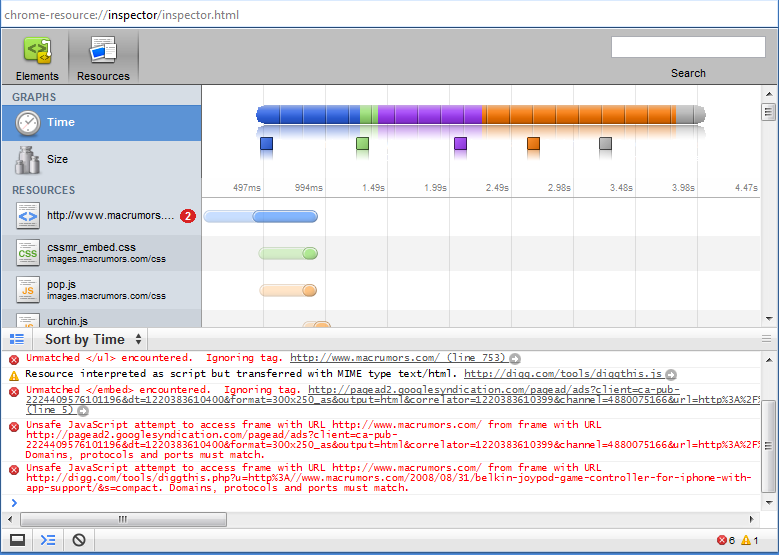Click the Unmatched </embed> error icon
Viewport: 779px width, 555px height.
pos(14,392)
